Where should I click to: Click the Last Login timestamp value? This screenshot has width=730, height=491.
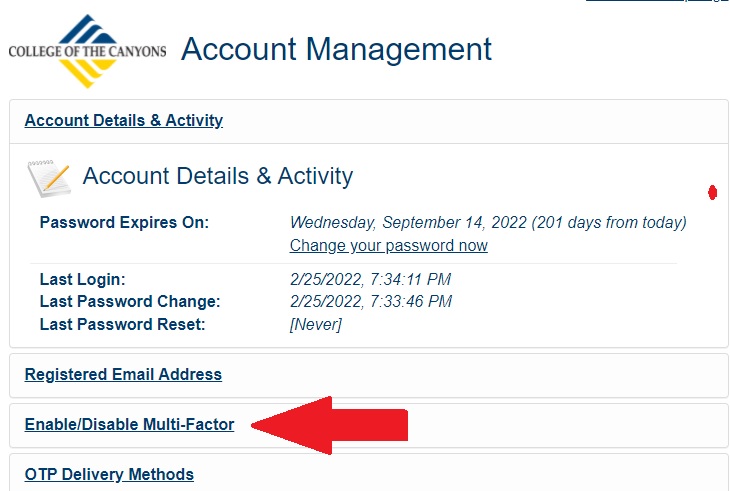pos(369,280)
